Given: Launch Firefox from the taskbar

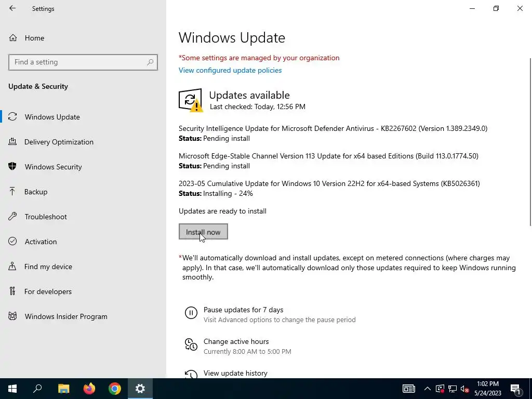Looking at the screenshot, I should pyautogui.click(x=89, y=389).
